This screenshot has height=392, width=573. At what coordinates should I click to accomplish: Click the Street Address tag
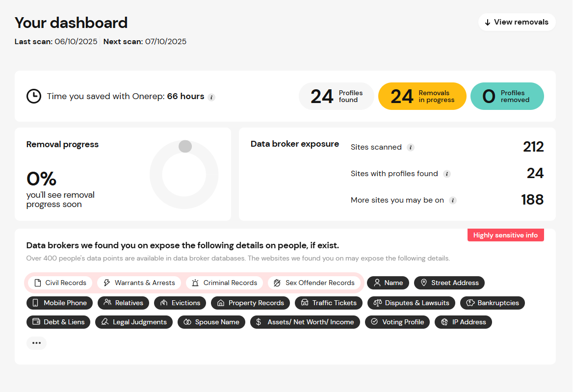click(x=449, y=283)
